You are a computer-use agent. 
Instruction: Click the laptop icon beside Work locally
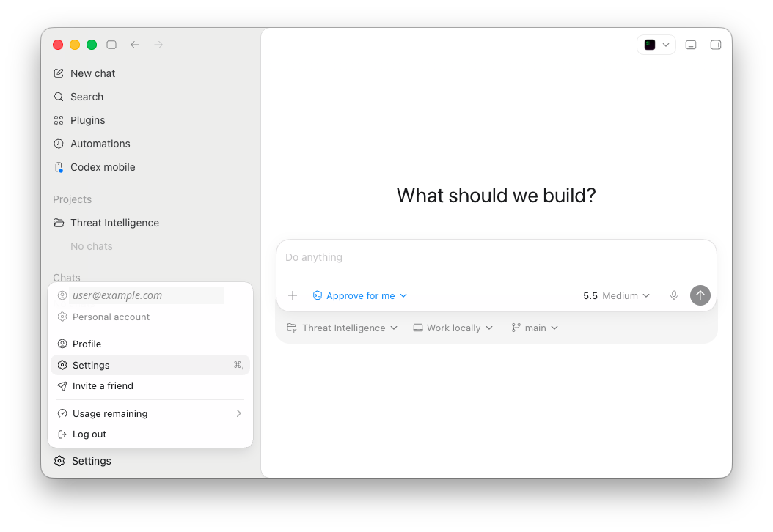click(418, 328)
